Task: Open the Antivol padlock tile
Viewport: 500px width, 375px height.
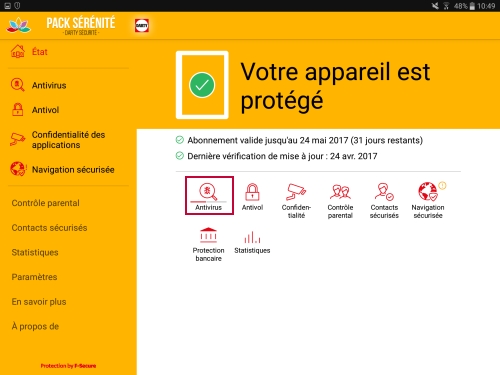Action: point(252,197)
